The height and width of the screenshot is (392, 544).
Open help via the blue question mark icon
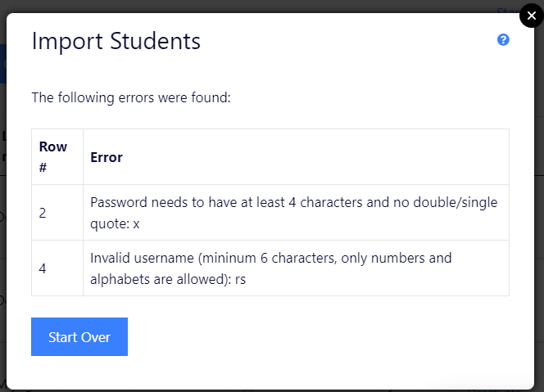[x=503, y=40]
